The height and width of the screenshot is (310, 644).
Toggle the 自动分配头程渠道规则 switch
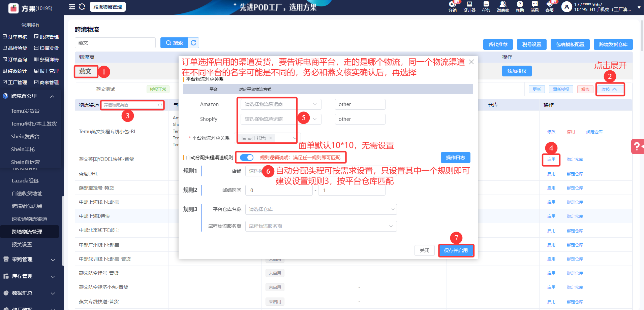pyautogui.click(x=247, y=158)
